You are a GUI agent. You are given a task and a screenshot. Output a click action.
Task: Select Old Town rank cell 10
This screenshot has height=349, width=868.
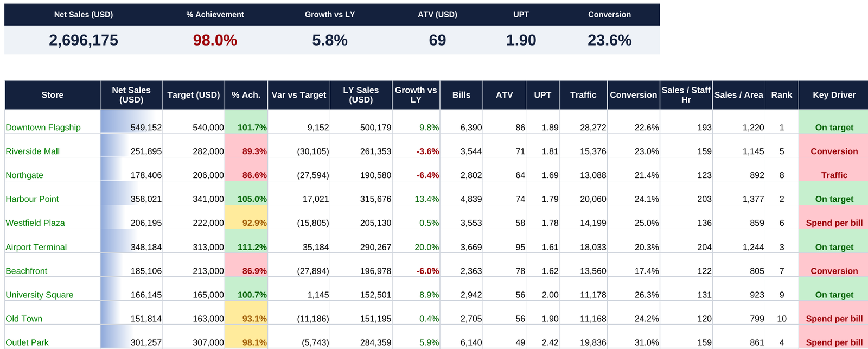pos(782,313)
